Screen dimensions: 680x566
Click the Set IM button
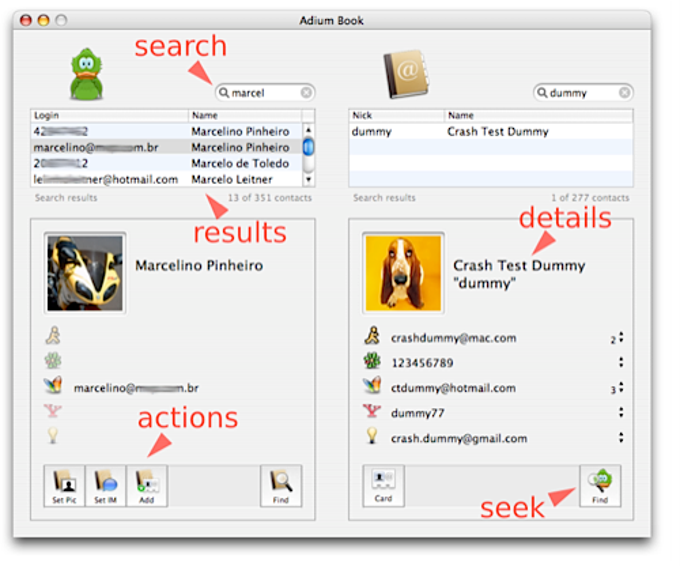[x=105, y=486]
